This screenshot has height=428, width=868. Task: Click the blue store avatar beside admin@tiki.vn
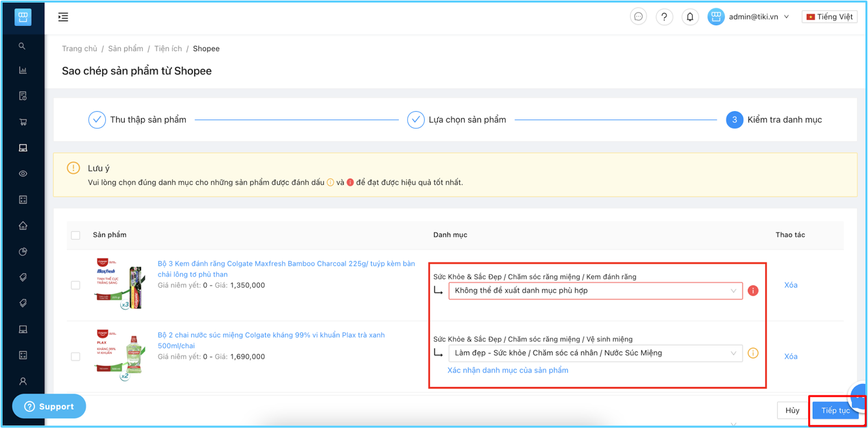pos(716,17)
